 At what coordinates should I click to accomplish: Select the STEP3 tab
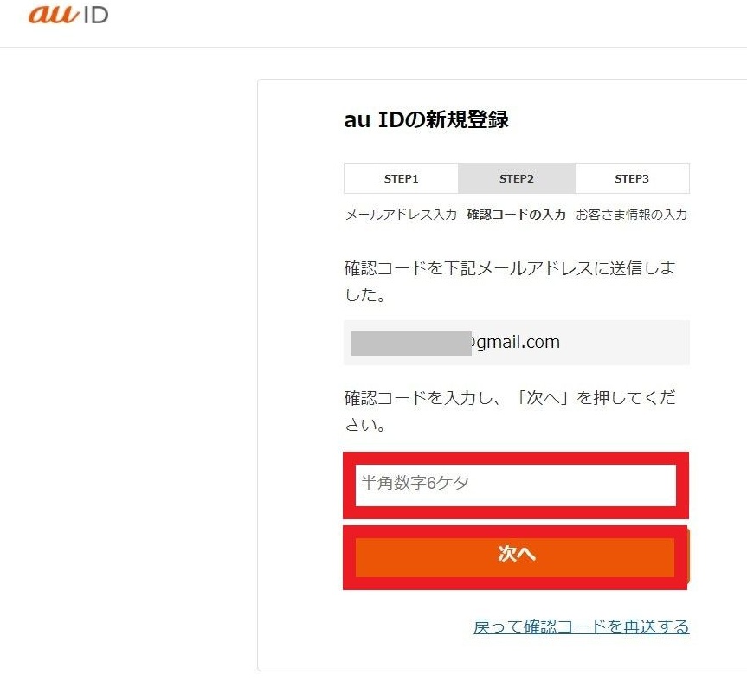tap(632, 178)
